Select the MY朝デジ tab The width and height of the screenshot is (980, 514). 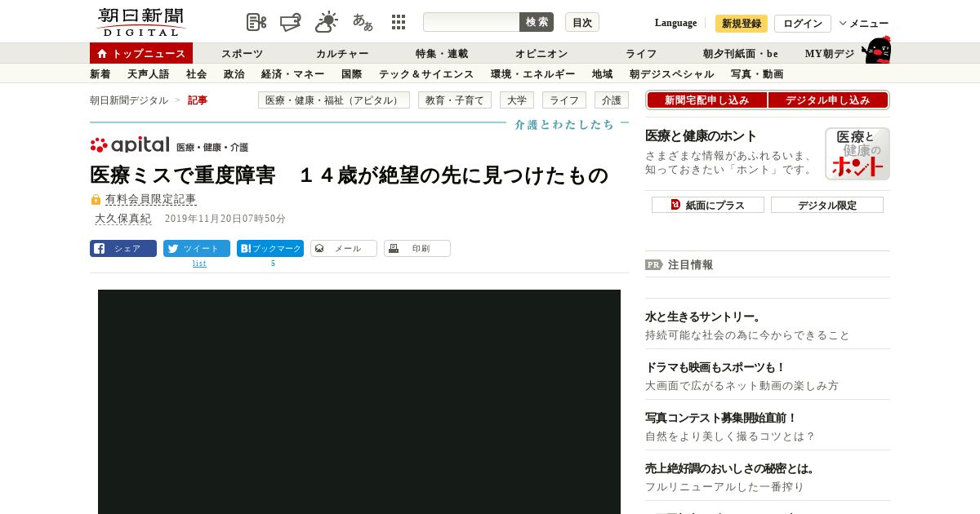tap(830, 53)
